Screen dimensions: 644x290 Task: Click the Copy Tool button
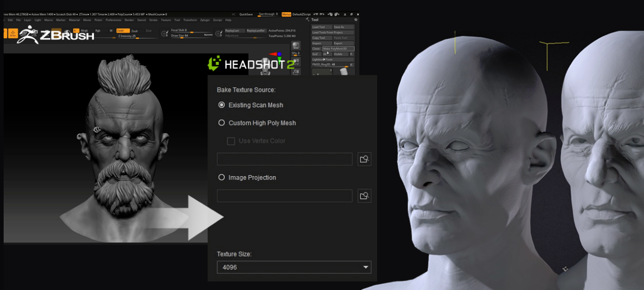322,38
